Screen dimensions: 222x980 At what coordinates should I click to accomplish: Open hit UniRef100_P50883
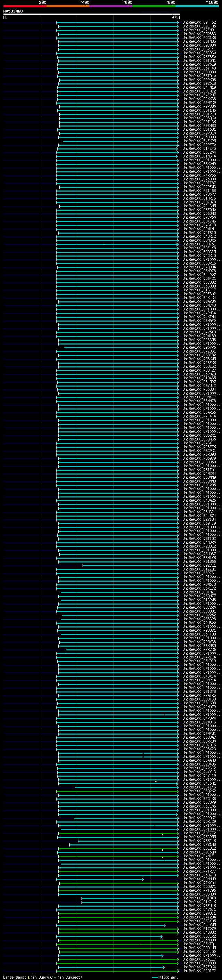click(x=199, y=34)
